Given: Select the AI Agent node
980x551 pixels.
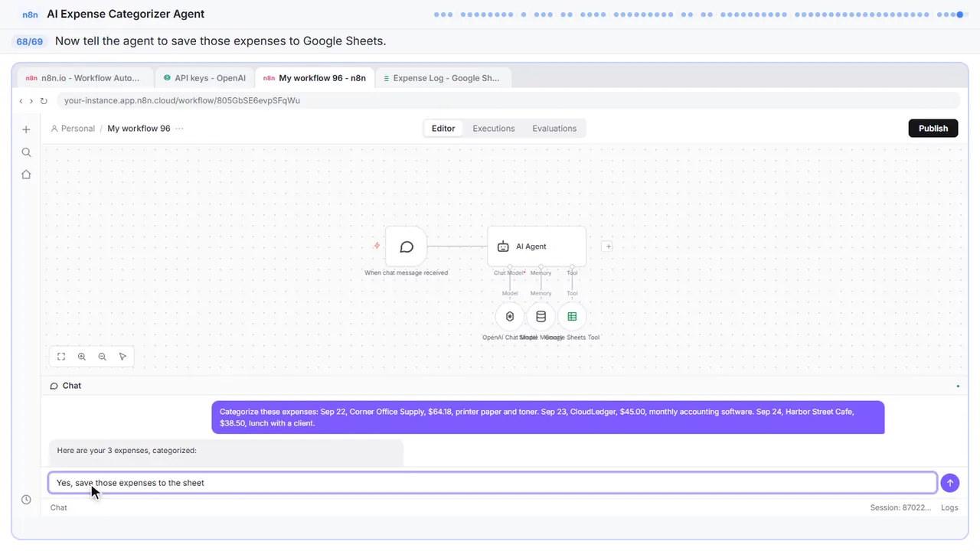Looking at the screenshot, I should point(537,246).
